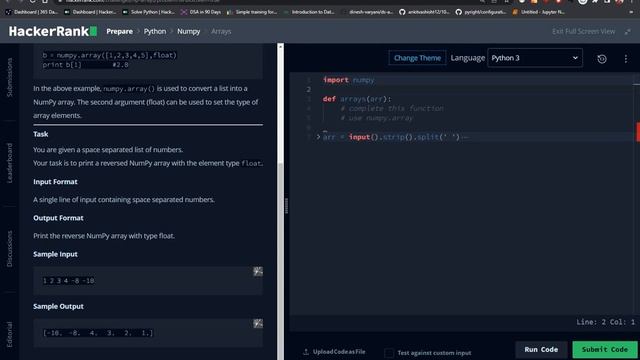Open the Prepare breadcrumb link
The height and width of the screenshot is (360, 640).
pyautogui.click(x=120, y=31)
